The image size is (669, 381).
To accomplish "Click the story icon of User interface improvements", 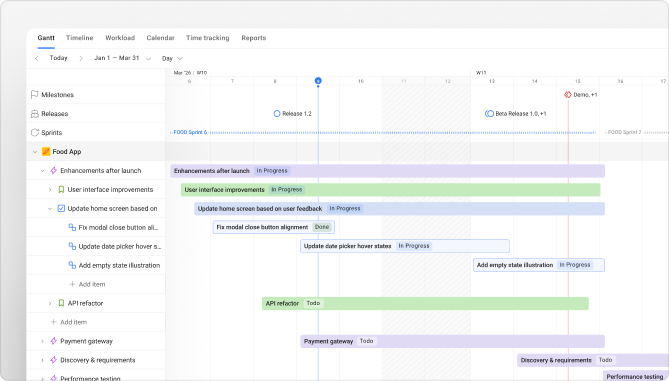I will pos(61,189).
